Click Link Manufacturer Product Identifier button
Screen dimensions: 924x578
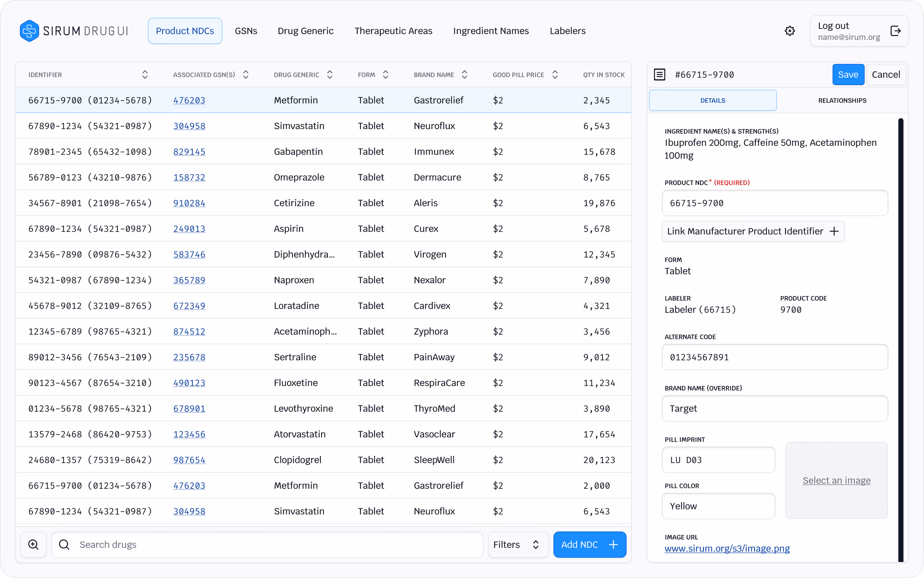753,231
